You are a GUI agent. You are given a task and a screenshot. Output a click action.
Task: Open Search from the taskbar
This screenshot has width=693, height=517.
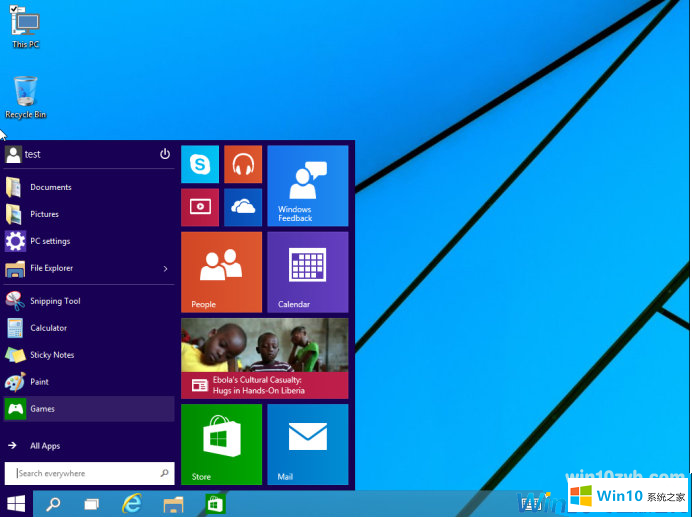(x=53, y=504)
